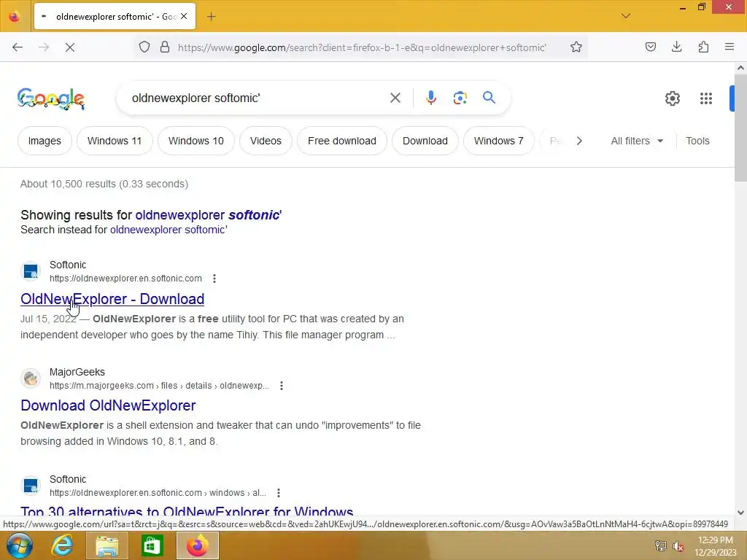Open corrected 'oldnewexplorer softonic' search link

208,215
